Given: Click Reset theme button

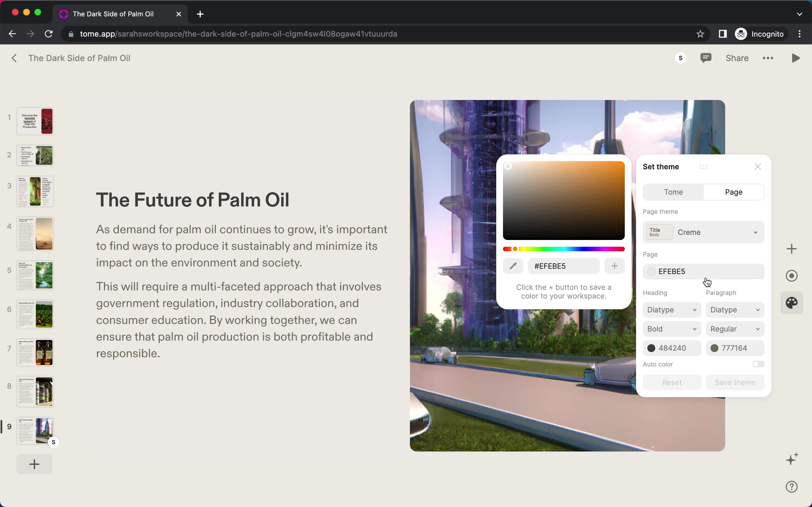Looking at the screenshot, I should click(672, 382).
